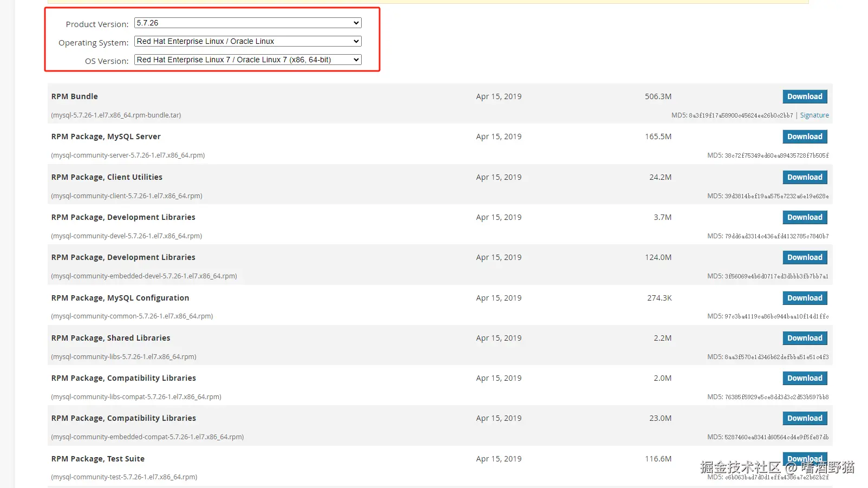This screenshot has height=488, width=868.
Task: Download the Test Suite RPM package
Action: (805, 458)
